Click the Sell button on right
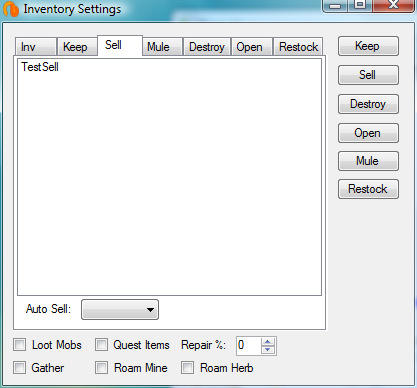 (368, 75)
